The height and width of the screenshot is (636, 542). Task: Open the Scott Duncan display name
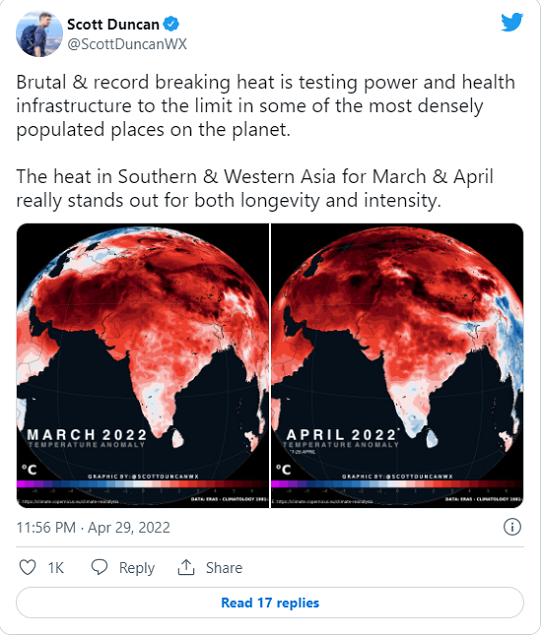(x=113, y=24)
